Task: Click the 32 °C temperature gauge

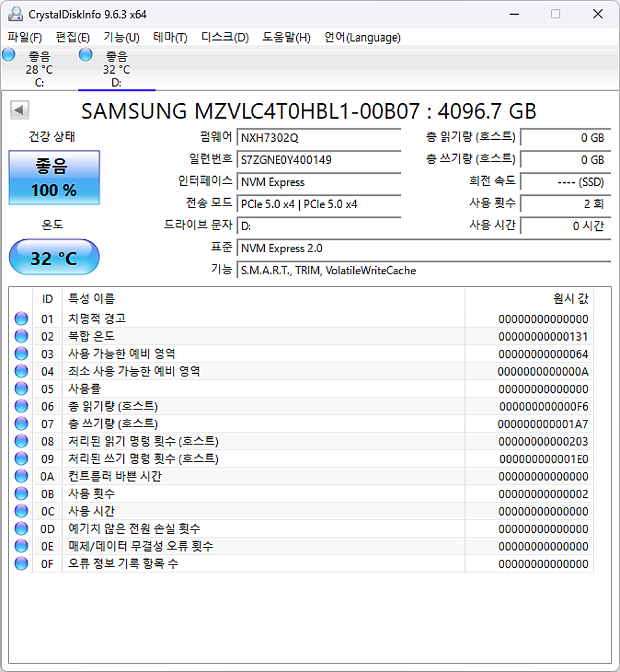Action: click(53, 257)
